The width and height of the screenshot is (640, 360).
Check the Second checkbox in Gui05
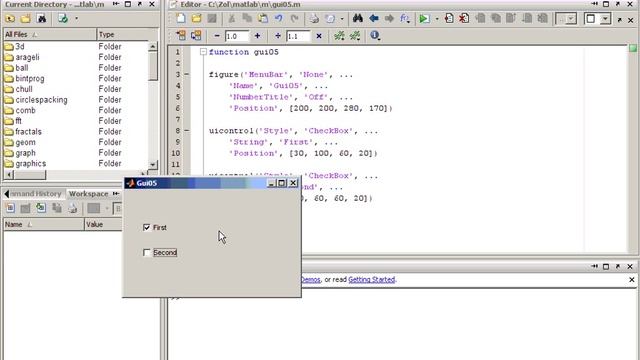(147, 253)
